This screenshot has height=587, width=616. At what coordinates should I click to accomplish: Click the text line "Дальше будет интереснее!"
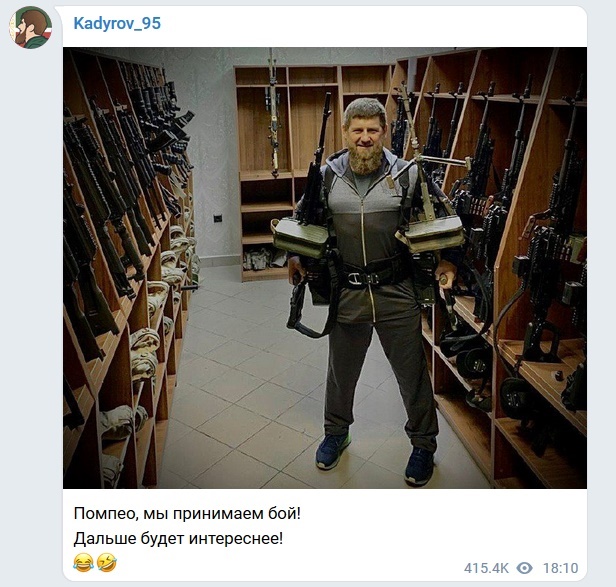coord(178,538)
